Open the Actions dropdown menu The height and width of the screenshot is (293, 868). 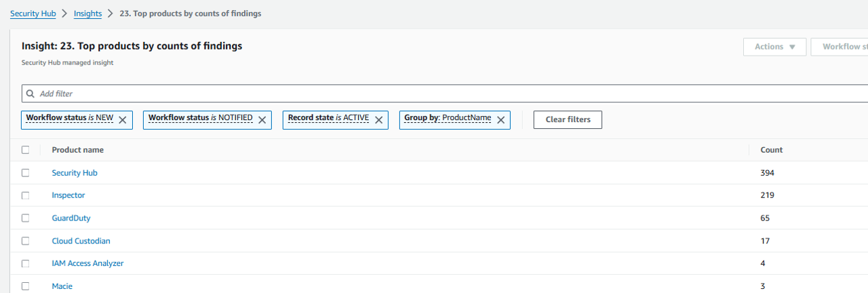[774, 47]
